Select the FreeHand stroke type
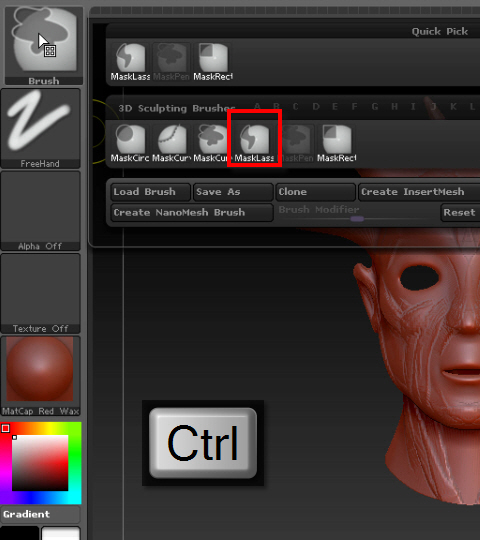Image resolution: width=480 pixels, height=540 pixels. point(40,128)
